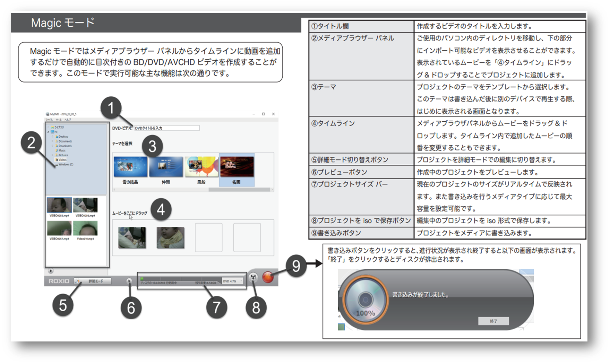Select the Downloads folder
This screenshot has height=364, width=610.
click(63, 146)
